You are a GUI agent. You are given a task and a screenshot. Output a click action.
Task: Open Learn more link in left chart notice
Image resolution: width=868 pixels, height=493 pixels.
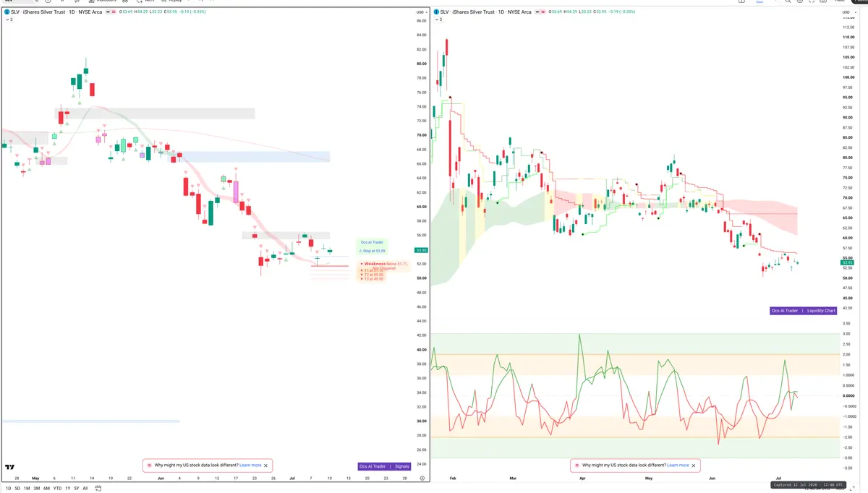coord(250,466)
